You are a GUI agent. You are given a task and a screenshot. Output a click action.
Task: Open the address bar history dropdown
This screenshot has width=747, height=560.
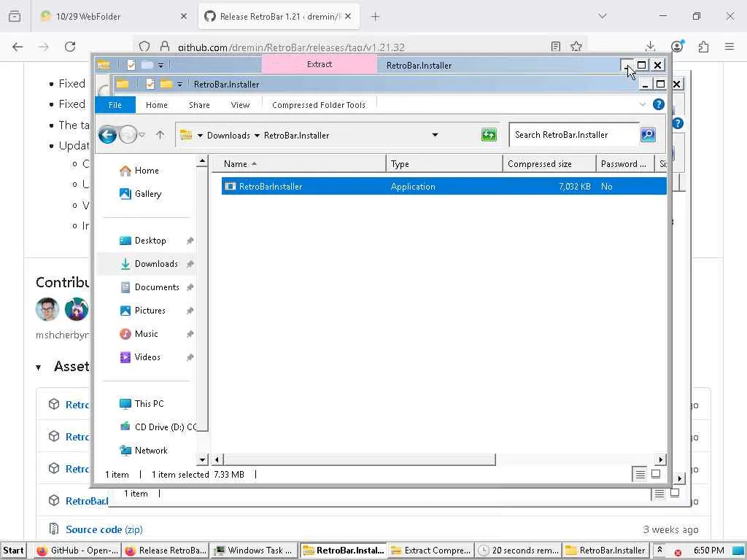[435, 135]
